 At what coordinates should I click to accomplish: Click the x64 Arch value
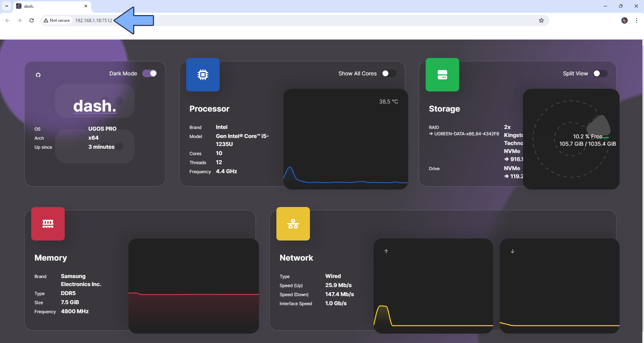[x=93, y=138]
